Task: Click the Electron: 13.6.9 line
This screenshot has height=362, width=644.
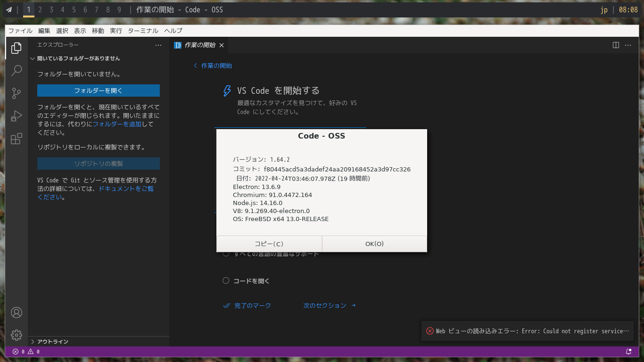Action: (256, 187)
